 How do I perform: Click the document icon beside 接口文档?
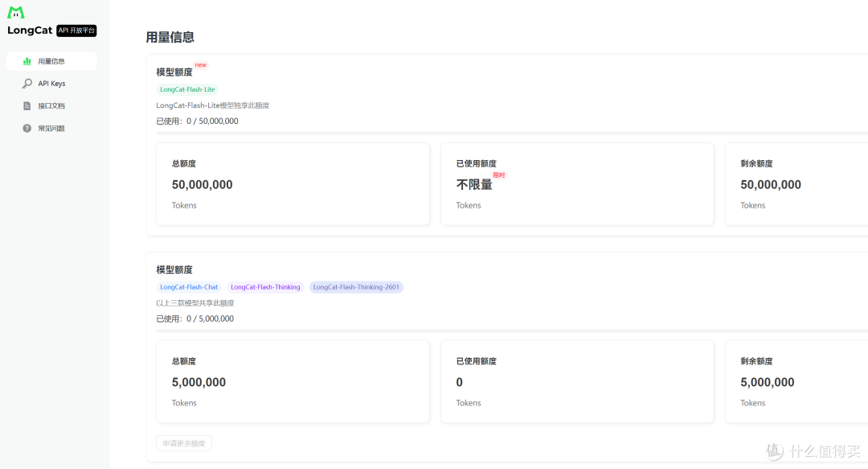[27, 106]
